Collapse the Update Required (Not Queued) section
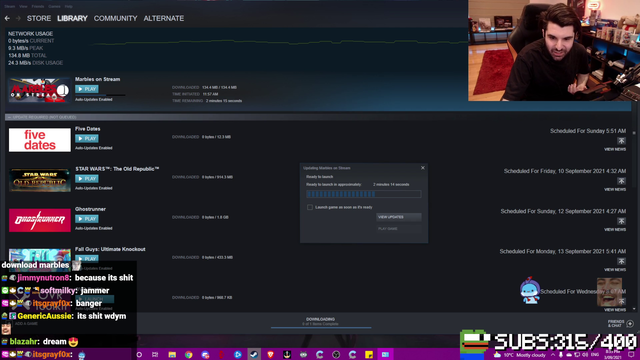The width and height of the screenshot is (640, 360). [x=9, y=117]
